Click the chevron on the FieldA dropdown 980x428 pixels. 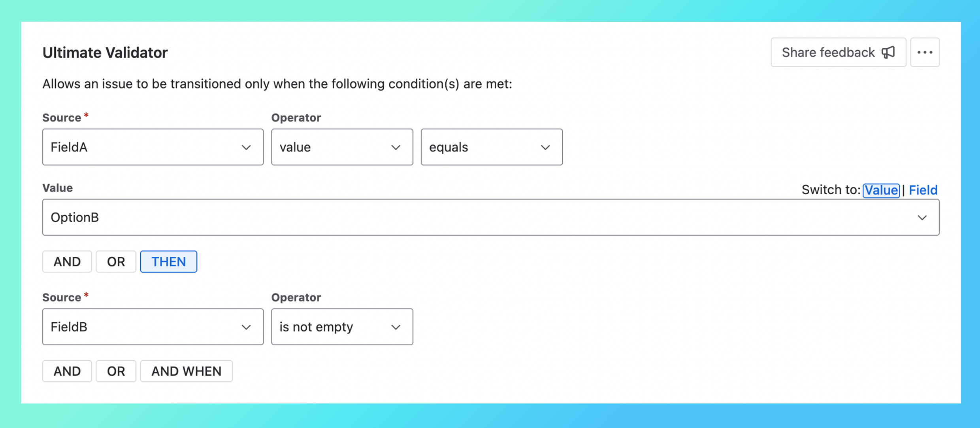click(246, 147)
